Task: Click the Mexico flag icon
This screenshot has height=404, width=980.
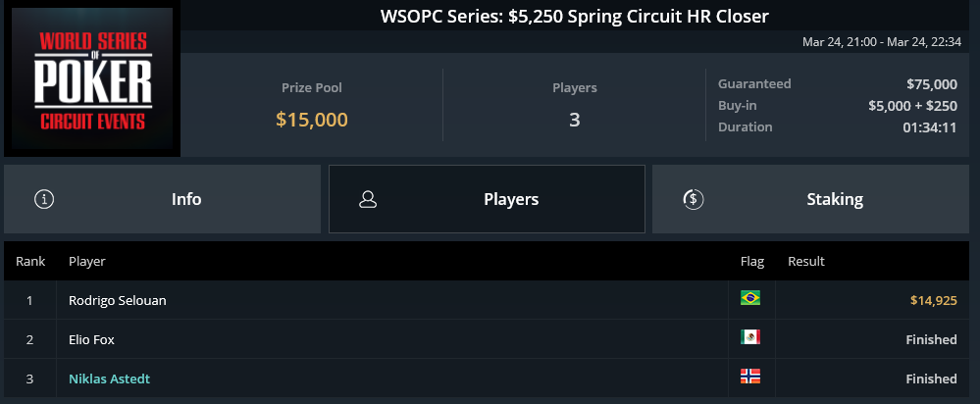Action: point(750,337)
